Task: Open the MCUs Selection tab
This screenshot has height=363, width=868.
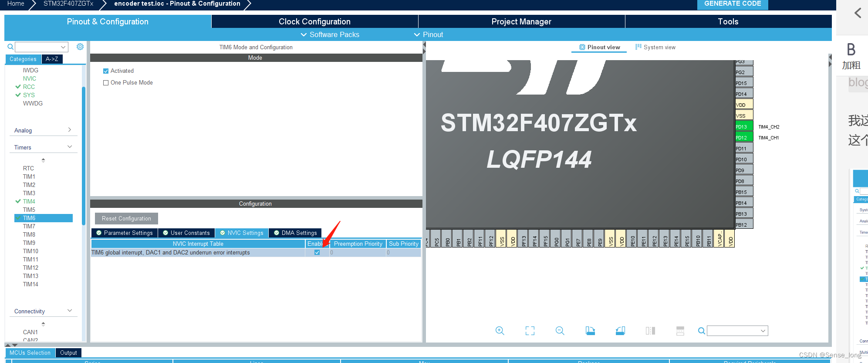Action: [x=30, y=353]
